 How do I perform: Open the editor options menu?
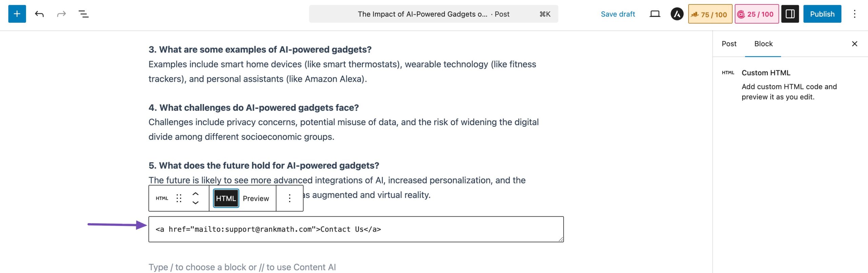(854, 14)
